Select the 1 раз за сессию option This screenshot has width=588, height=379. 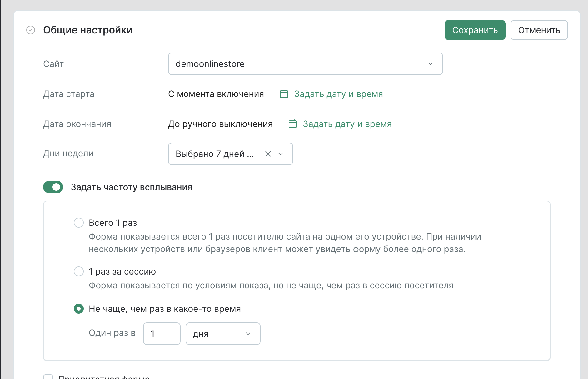(79, 271)
